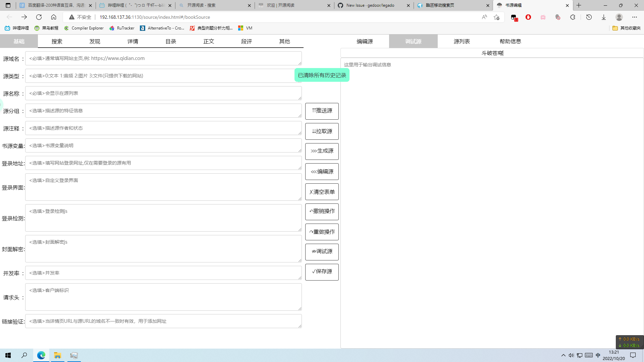Open Windows Search in the taskbar
The image size is (644, 362).
[24, 355]
